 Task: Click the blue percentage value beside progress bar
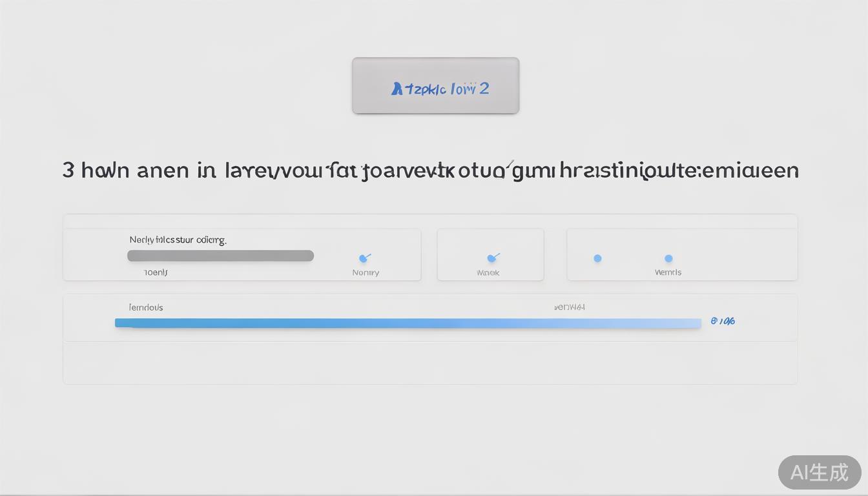tap(723, 321)
